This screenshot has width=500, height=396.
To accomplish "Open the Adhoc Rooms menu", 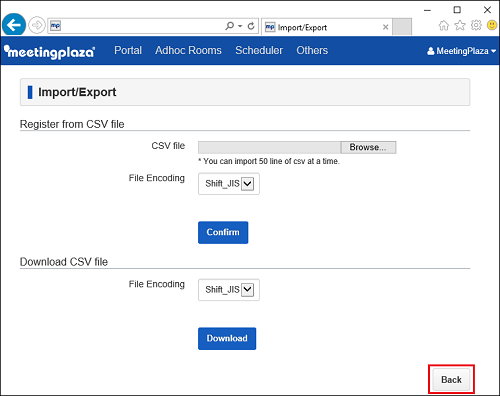I will [x=188, y=50].
